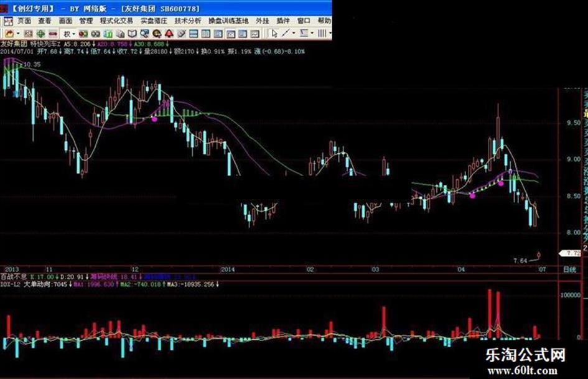The image size is (588, 379).
Task: Click the 10.35 high price label
Action: click(x=32, y=65)
